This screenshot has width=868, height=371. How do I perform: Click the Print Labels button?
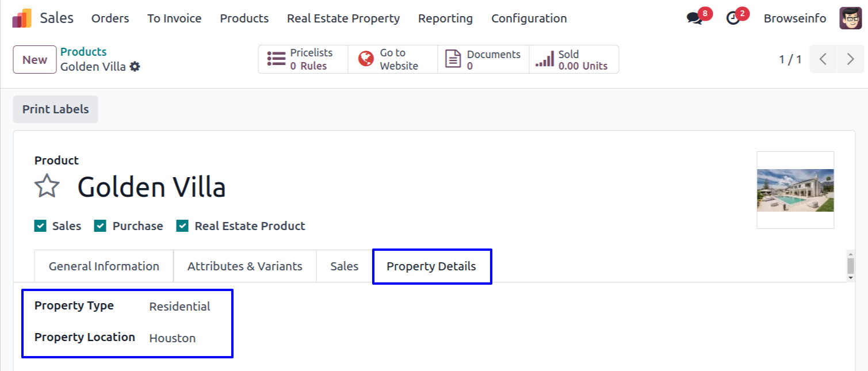pos(55,109)
